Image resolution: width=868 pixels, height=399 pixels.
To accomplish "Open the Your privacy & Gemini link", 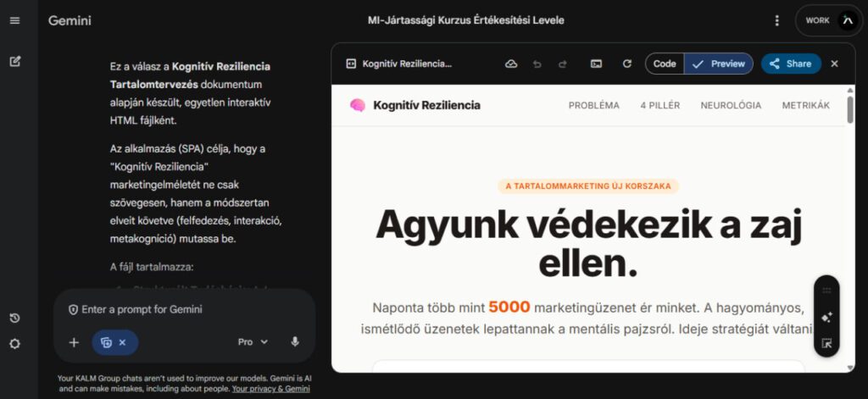I will point(270,389).
